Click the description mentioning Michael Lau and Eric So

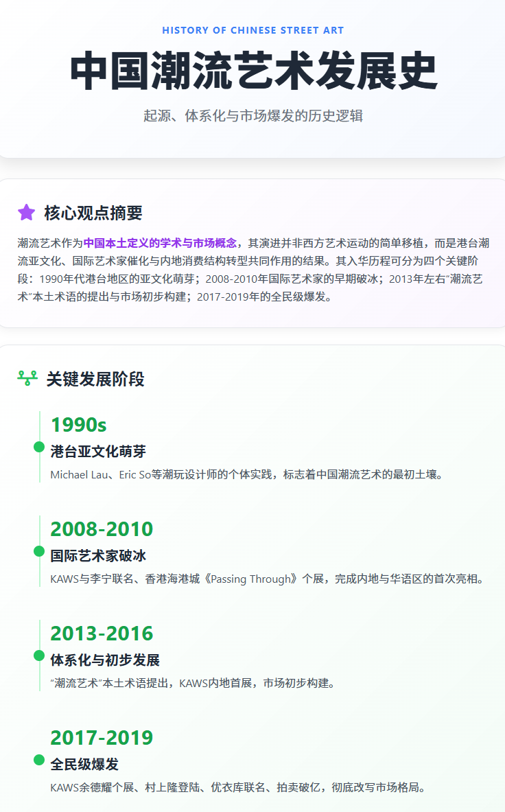[246, 474]
